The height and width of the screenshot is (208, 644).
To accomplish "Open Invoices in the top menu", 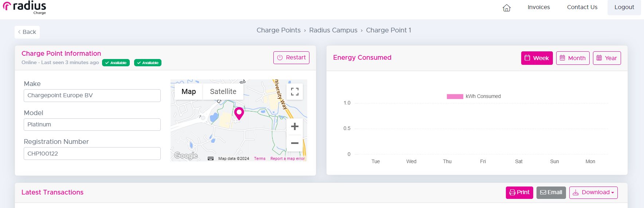I will (539, 7).
